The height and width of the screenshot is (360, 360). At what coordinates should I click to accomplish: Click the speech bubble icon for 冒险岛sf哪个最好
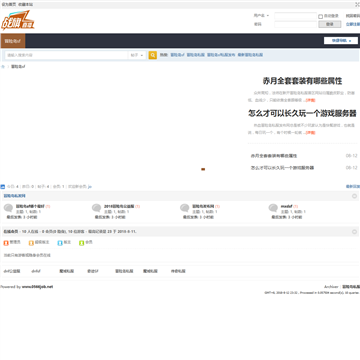point(8,208)
